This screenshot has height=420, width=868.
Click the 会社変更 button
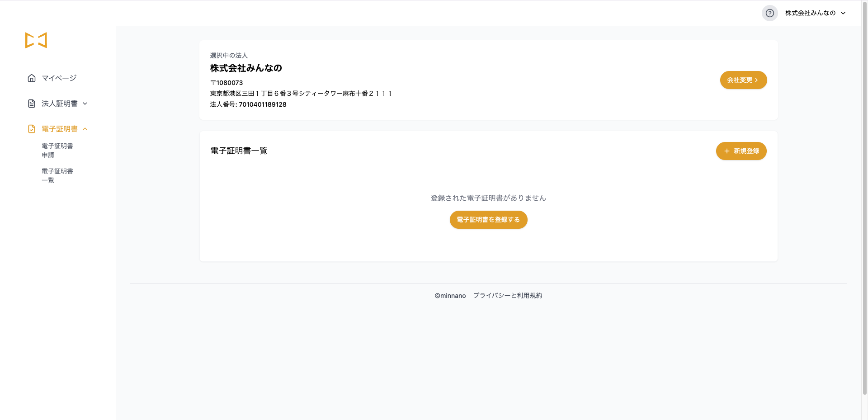pyautogui.click(x=743, y=80)
